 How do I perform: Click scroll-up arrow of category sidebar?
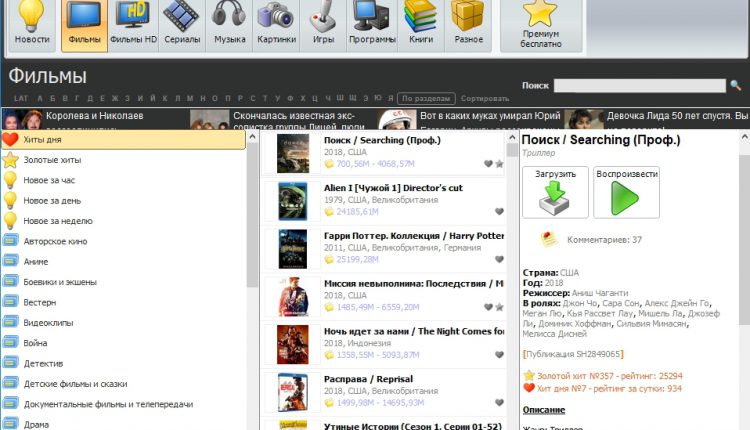(x=253, y=137)
